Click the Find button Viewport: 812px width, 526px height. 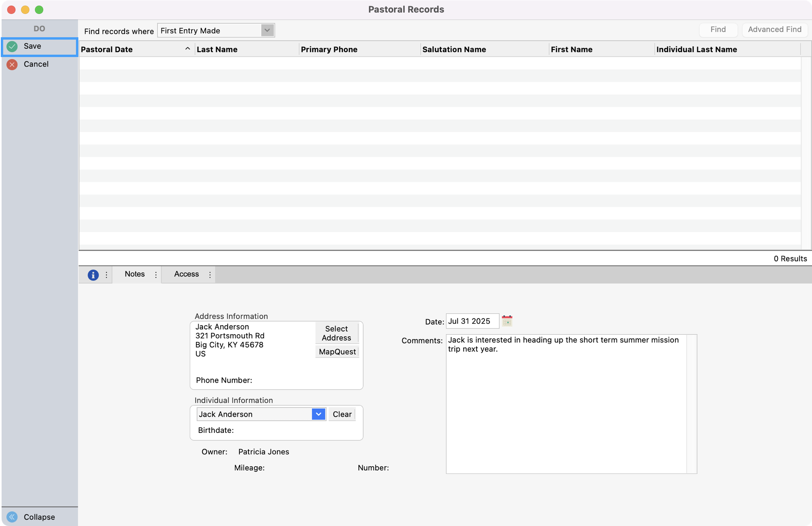718,29
